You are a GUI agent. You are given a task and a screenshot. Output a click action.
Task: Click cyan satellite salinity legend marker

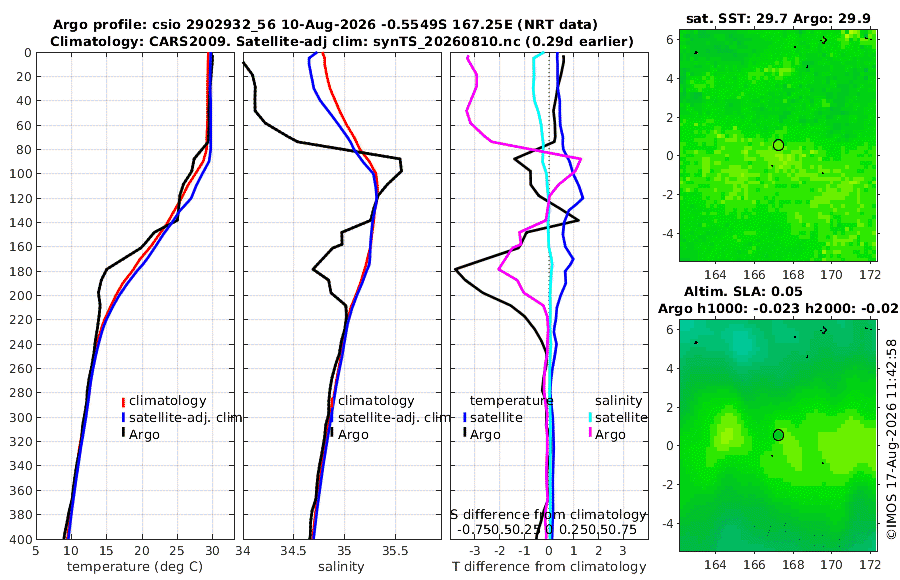pyautogui.click(x=589, y=417)
